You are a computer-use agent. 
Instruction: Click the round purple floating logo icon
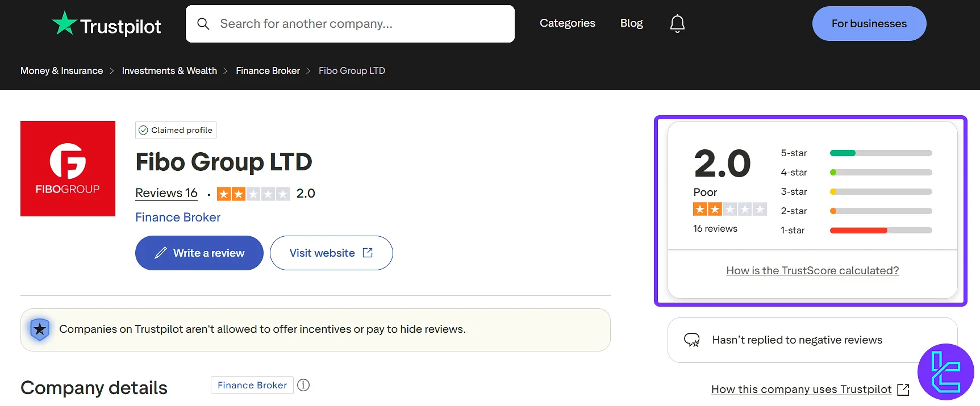point(945,372)
